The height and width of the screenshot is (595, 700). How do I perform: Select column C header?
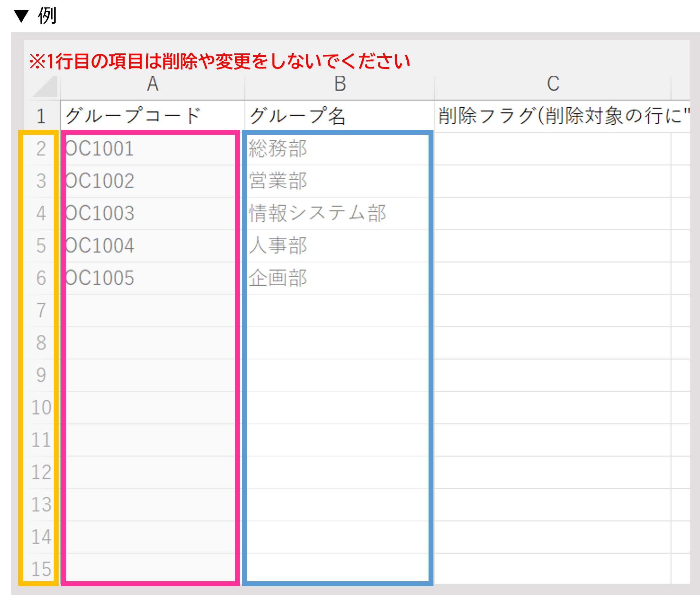pyautogui.click(x=553, y=84)
